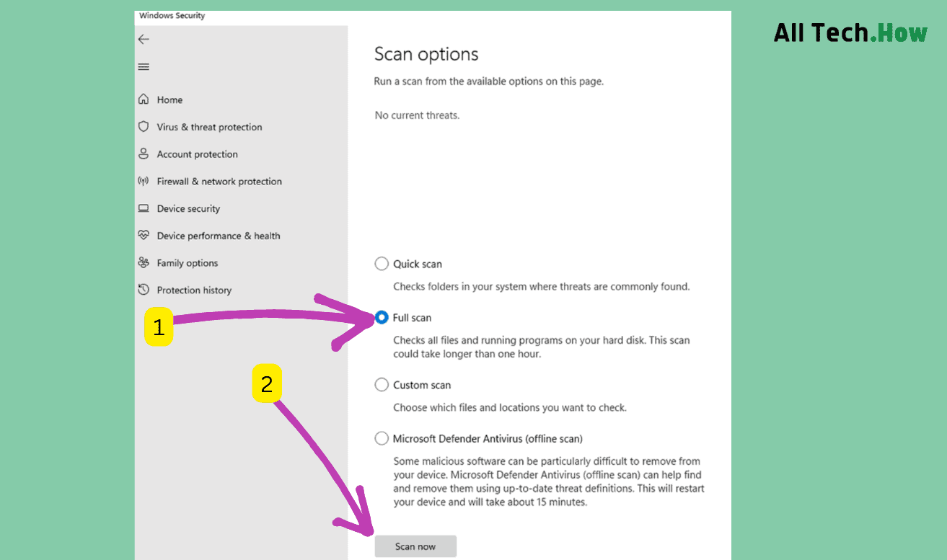Open Family options in sidebar
This screenshot has width=947, height=560.
188,263
